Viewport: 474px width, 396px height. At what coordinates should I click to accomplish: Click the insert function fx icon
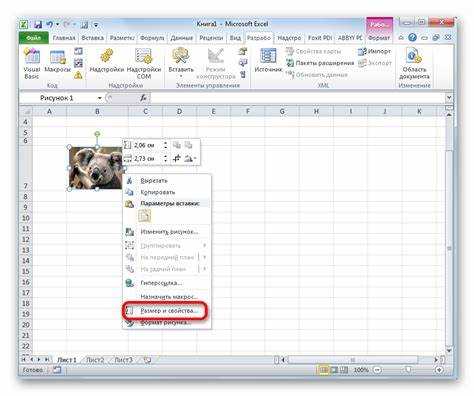click(143, 98)
